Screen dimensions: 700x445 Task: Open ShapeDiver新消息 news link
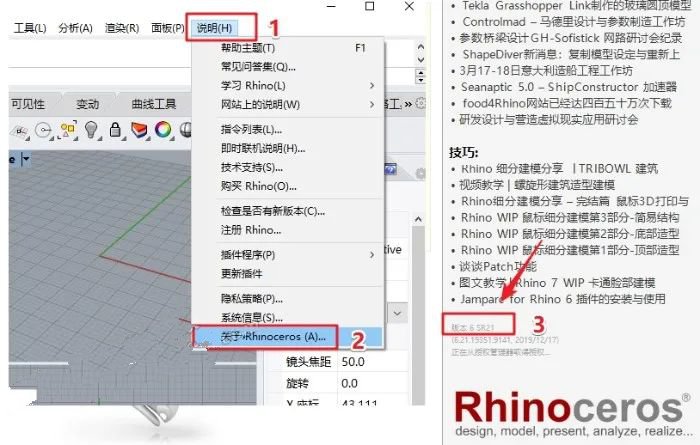click(571, 54)
